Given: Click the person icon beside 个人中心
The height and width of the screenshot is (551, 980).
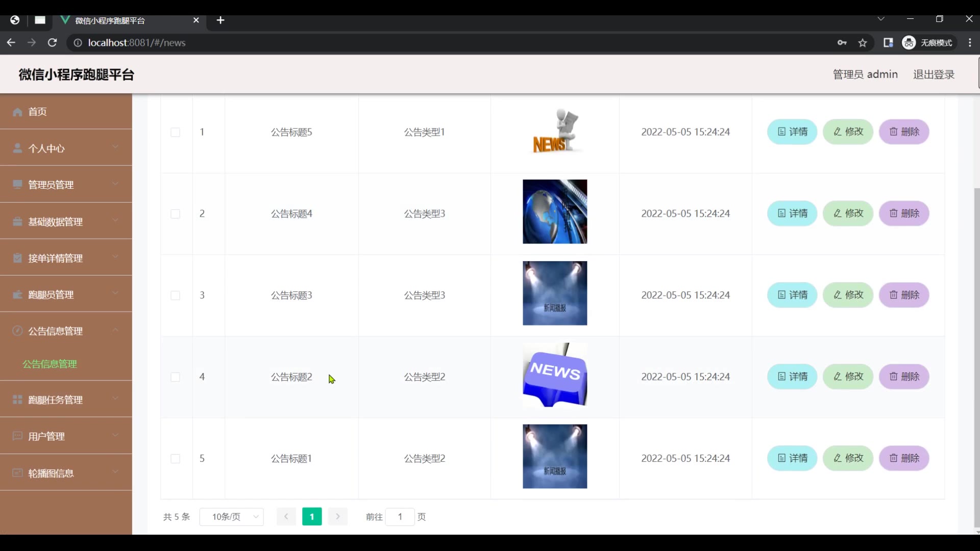Looking at the screenshot, I should click(17, 148).
